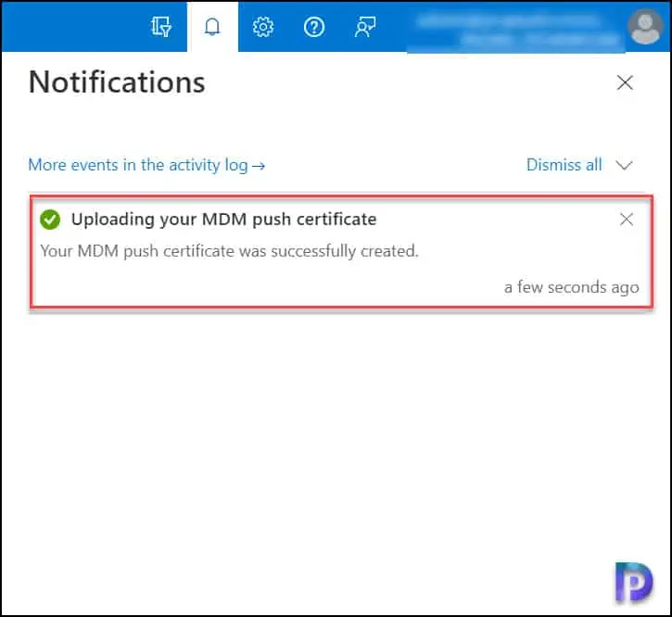This screenshot has width=672, height=617.
Task: Click 'Uploading your MDM push certificate' title
Action: [x=223, y=220]
